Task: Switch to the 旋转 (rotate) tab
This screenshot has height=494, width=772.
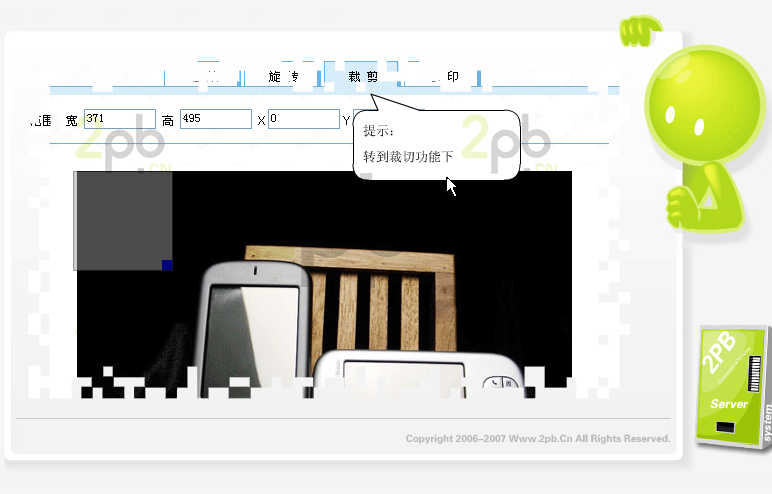Action: tap(283, 76)
